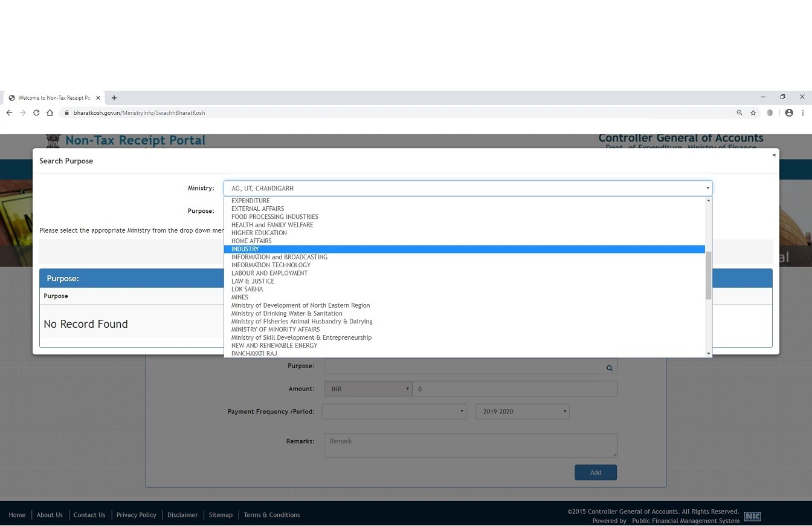Select INFORMATION TECHNOLOGY from the list
This screenshot has width=812, height=526.
[x=271, y=265]
